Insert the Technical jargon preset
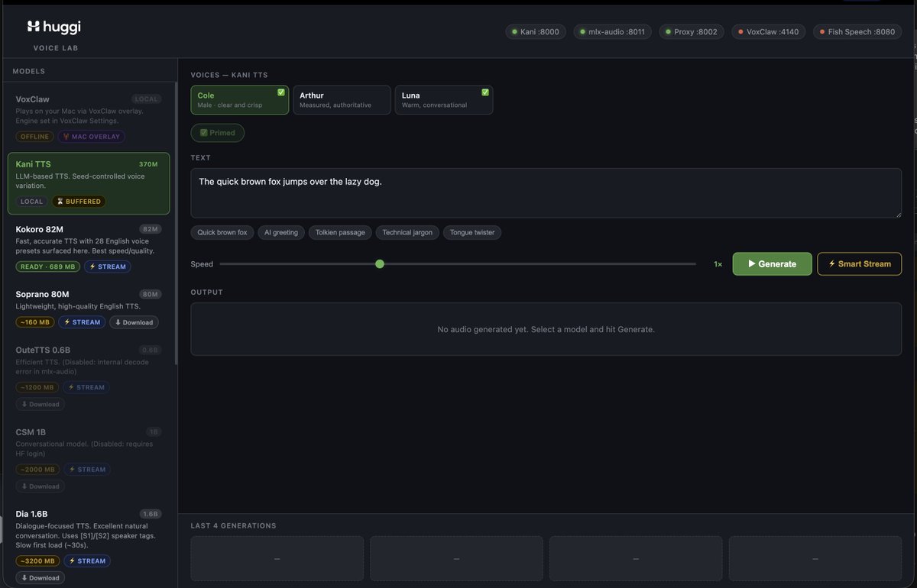Screen dimensions: 917x588 pos(407,232)
